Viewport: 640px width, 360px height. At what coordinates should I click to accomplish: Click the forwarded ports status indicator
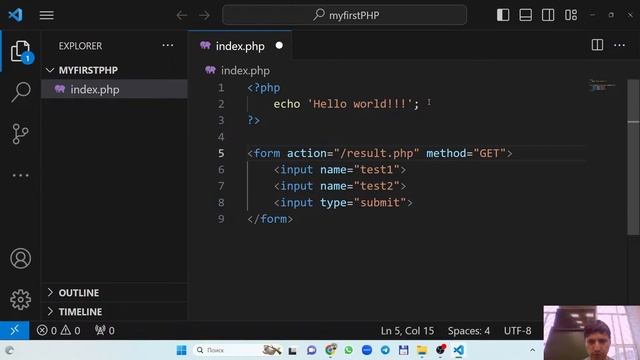point(104,330)
